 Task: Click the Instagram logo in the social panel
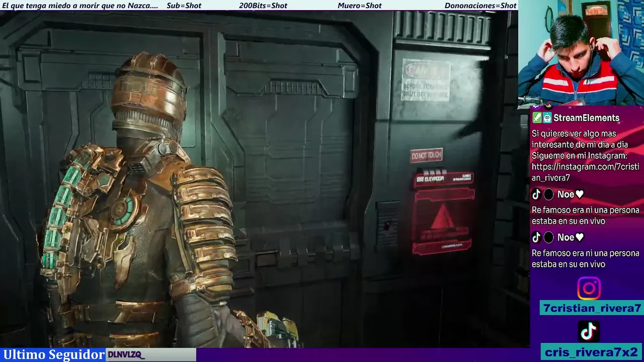pos(589,289)
